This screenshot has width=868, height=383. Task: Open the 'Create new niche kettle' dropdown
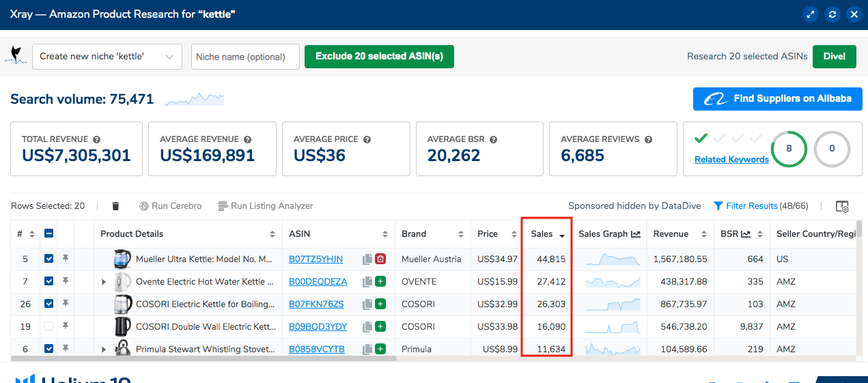pyautogui.click(x=107, y=57)
